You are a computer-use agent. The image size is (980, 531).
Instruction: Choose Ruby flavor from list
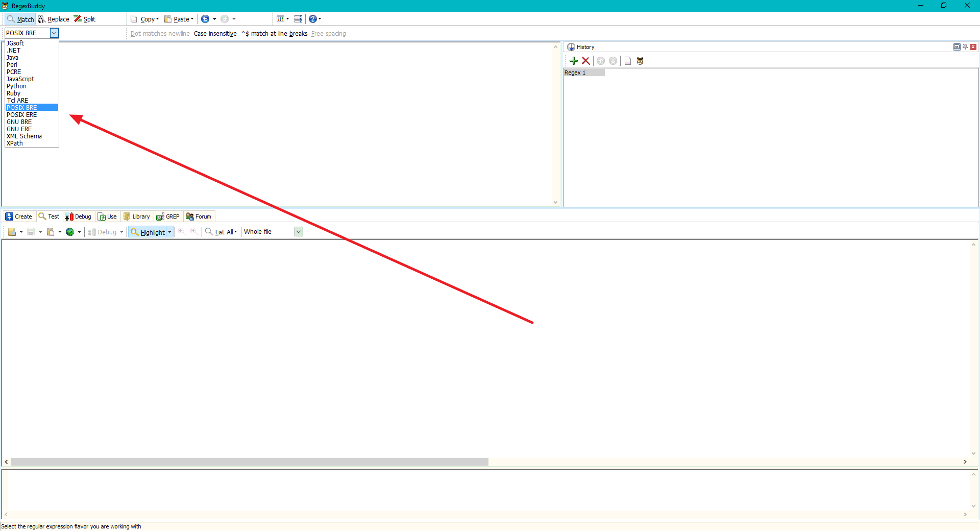click(x=32, y=93)
